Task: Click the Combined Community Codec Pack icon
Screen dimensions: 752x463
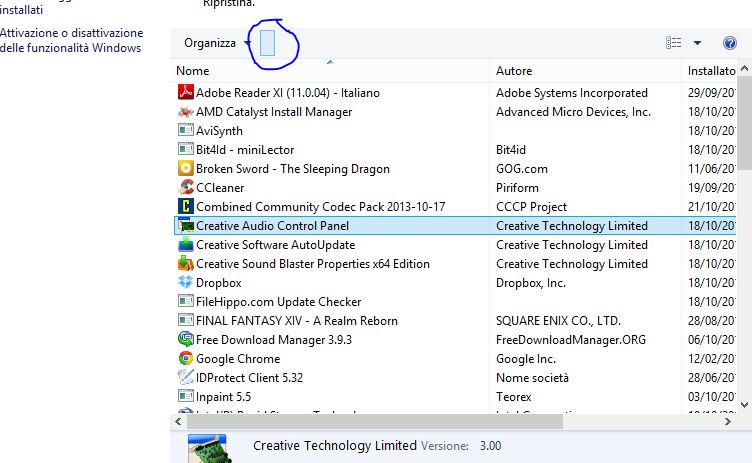Action: pos(186,206)
